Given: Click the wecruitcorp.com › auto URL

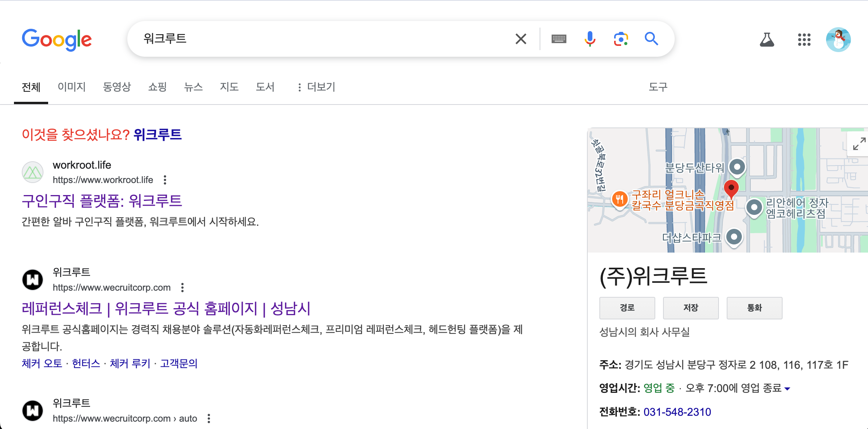Looking at the screenshot, I should tap(125, 419).
